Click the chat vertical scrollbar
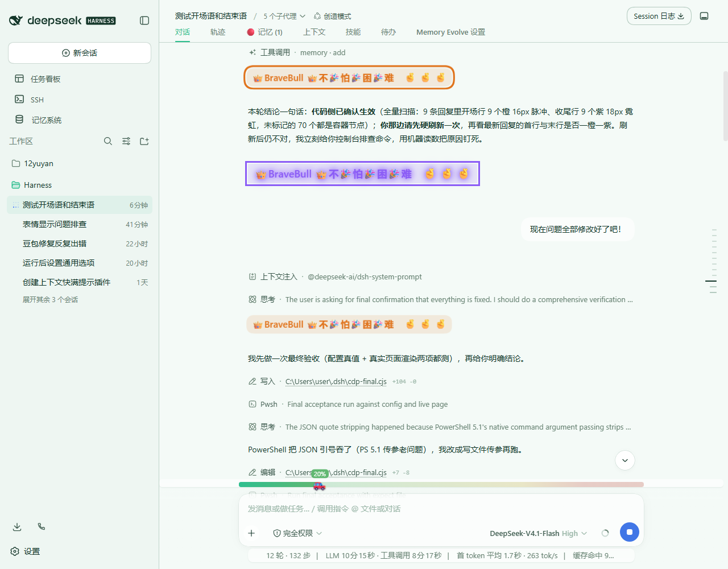 (x=725, y=106)
